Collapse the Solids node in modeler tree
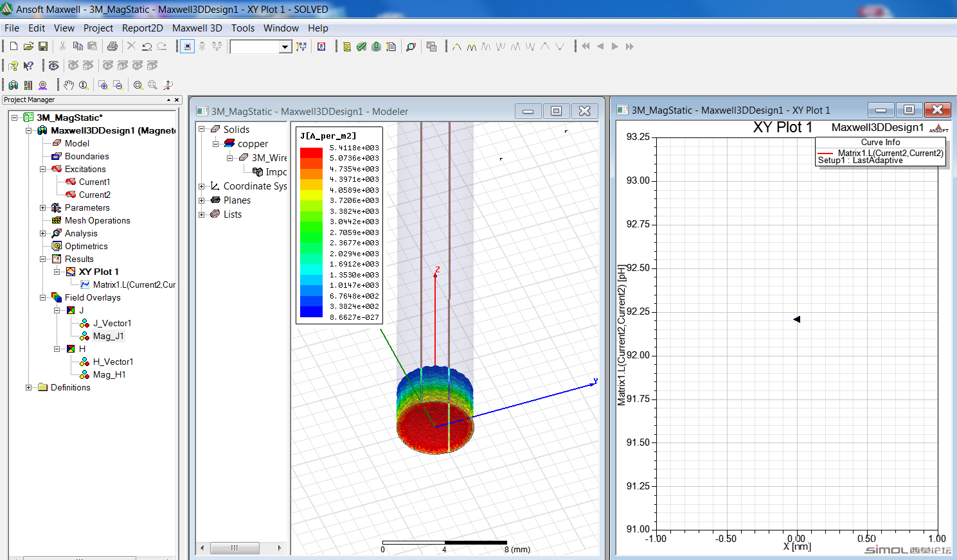This screenshot has height=560, width=957. 201,129
